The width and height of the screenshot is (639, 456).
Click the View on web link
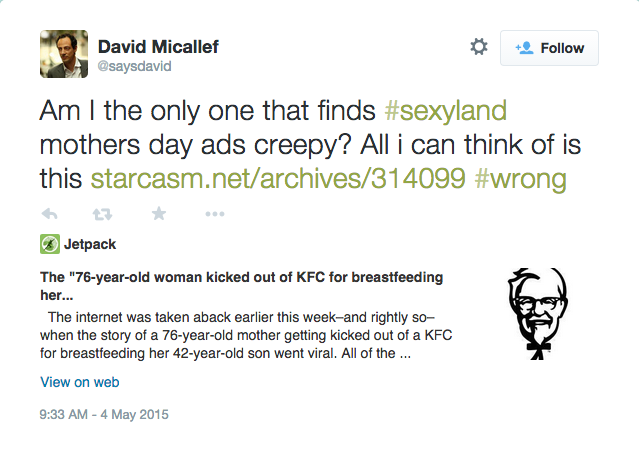coord(80,382)
